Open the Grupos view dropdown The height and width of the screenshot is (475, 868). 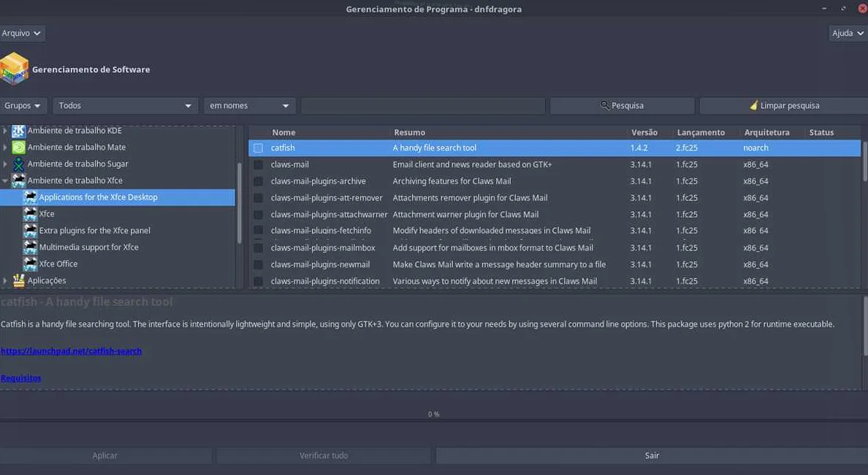coord(23,105)
